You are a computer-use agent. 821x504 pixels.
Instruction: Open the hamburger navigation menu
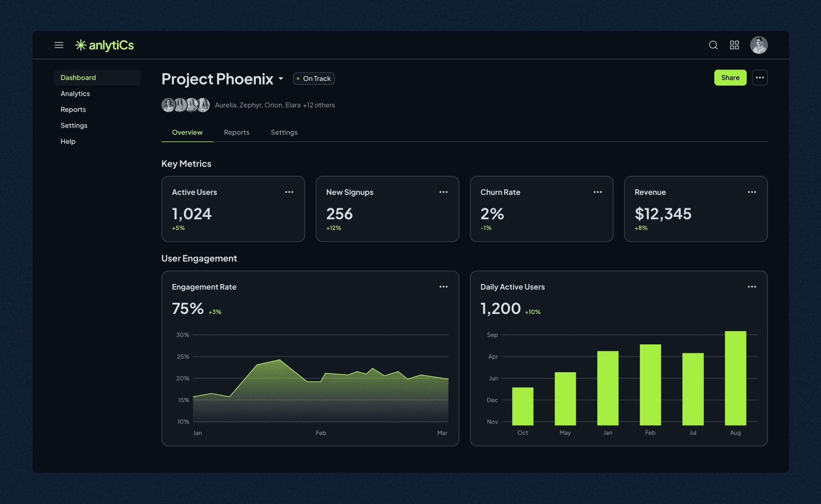point(59,45)
